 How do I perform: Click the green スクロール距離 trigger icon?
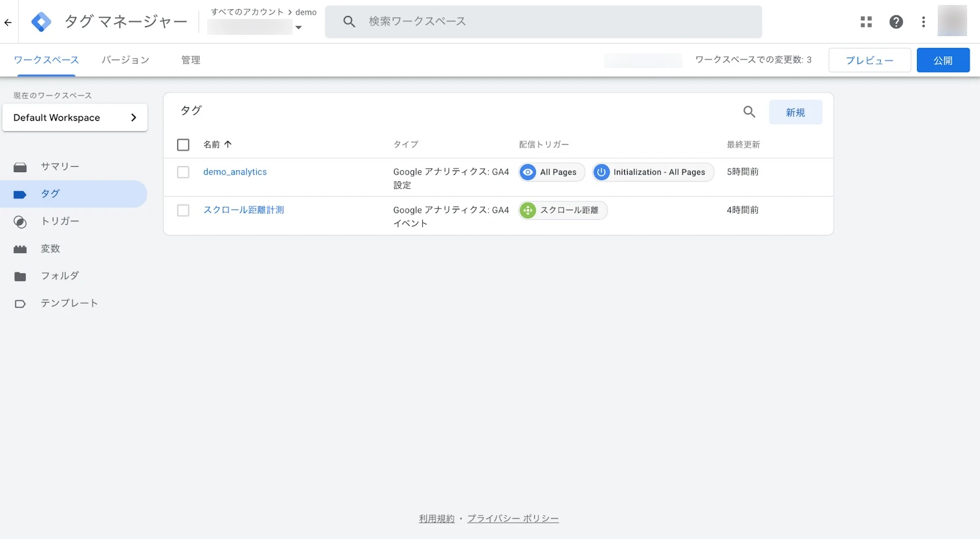(x=528, y=210)
